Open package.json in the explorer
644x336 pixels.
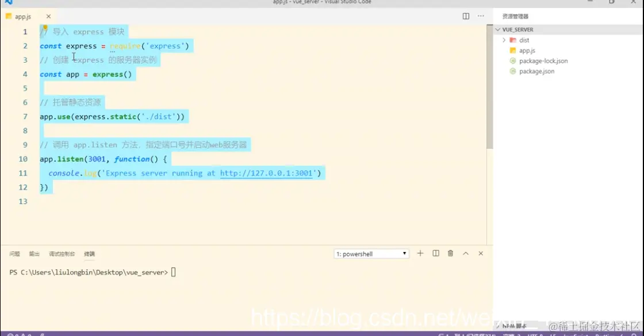pos(536,71)
